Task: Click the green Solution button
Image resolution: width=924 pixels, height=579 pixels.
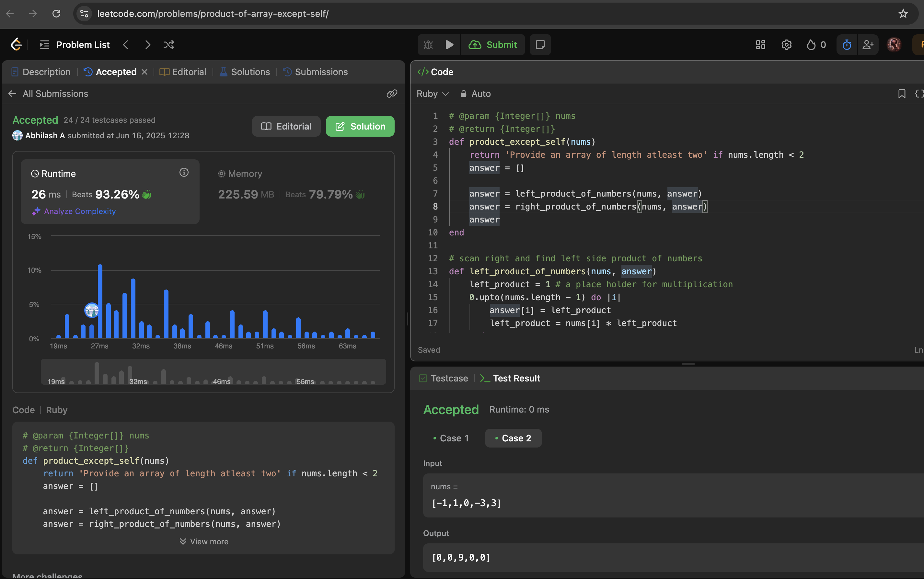Action: [x=360, y=126]
